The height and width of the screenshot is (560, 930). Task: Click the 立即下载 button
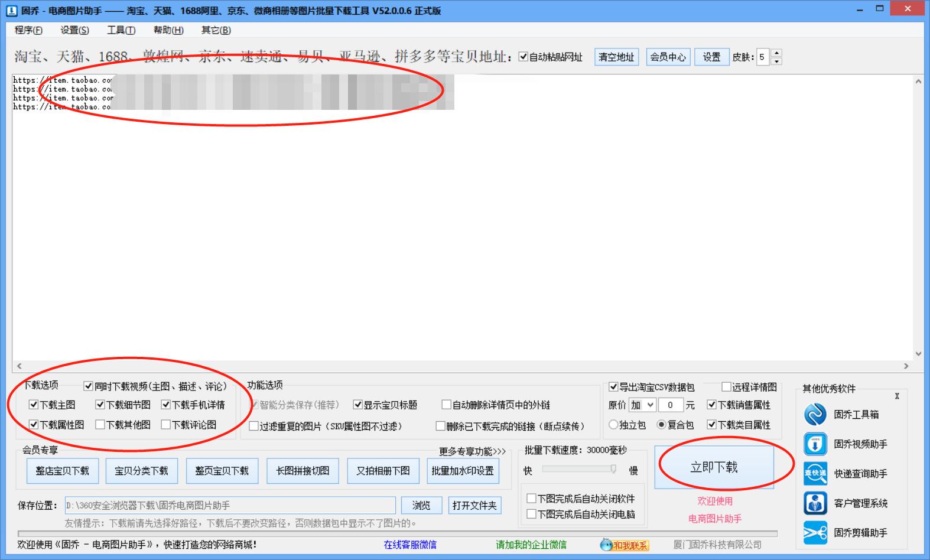coord(714,467)
